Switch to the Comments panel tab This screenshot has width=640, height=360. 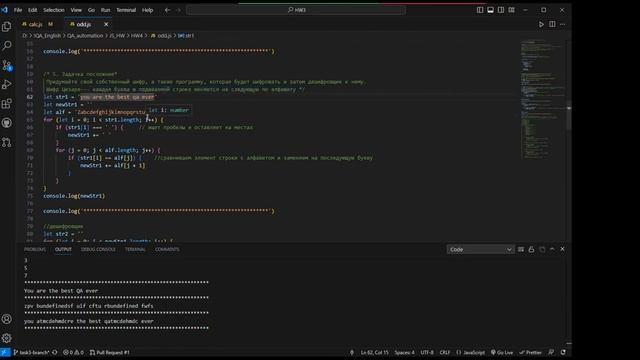(167, 249)
